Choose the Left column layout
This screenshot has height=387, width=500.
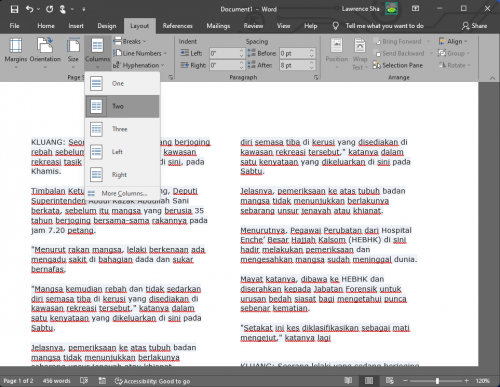tap(122, 152)
